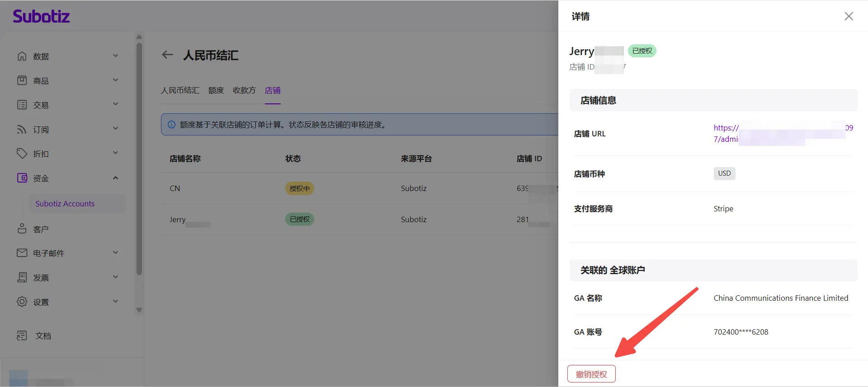Click the 电子邮件 envelope icon
The width and height of the screenshot is (868, 387).
(22, 253)
